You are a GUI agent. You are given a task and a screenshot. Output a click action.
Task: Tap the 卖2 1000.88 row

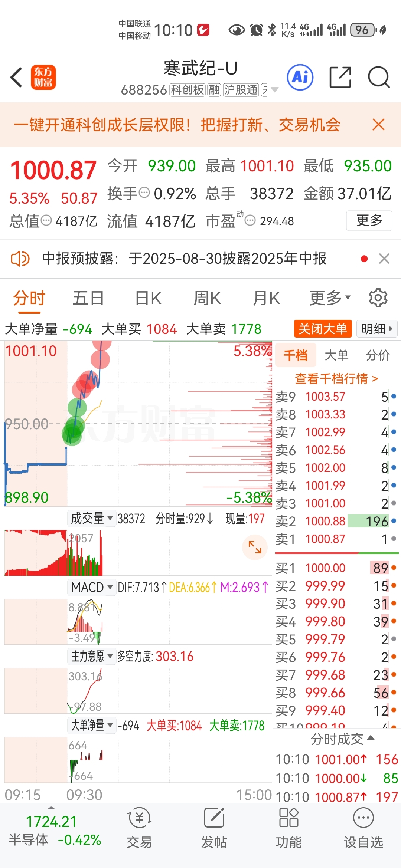(336, 521)
